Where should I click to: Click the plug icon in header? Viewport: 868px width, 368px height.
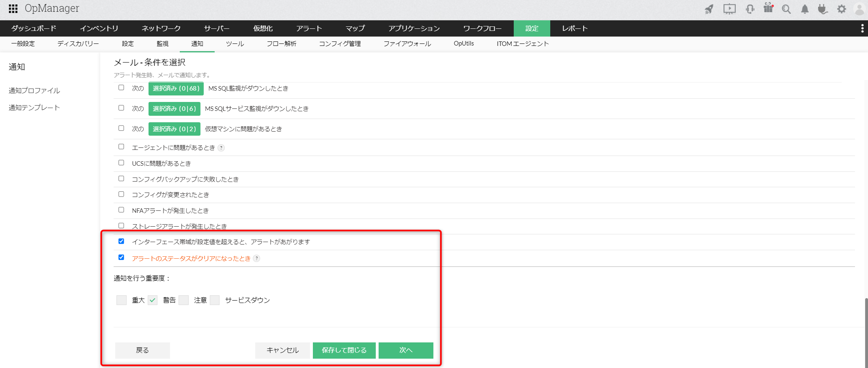click(x=823, y=9)
